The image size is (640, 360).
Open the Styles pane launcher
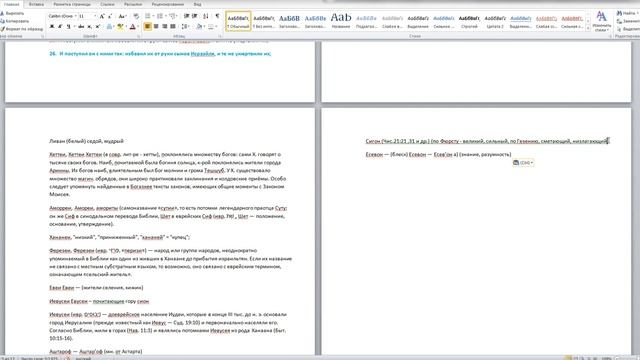(610, 36)
